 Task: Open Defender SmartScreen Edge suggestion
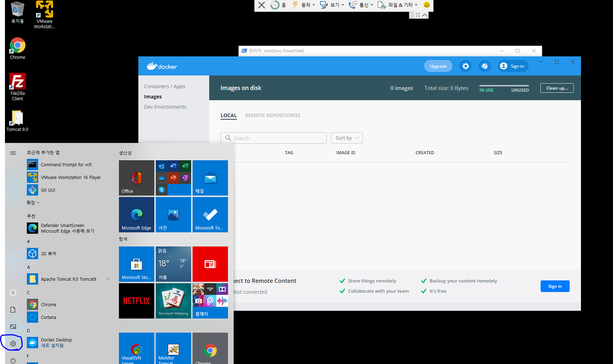pos(69,228)
